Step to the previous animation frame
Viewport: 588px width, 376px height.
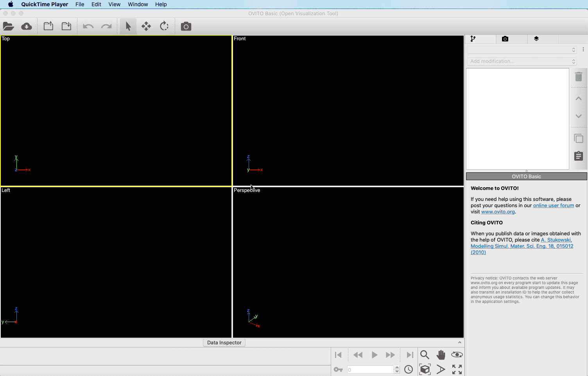(x=358, y=355)
